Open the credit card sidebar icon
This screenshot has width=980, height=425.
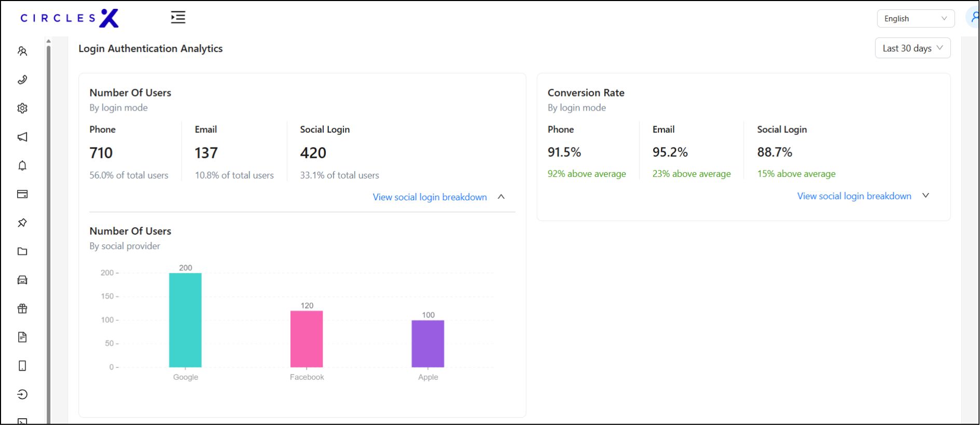22,194
